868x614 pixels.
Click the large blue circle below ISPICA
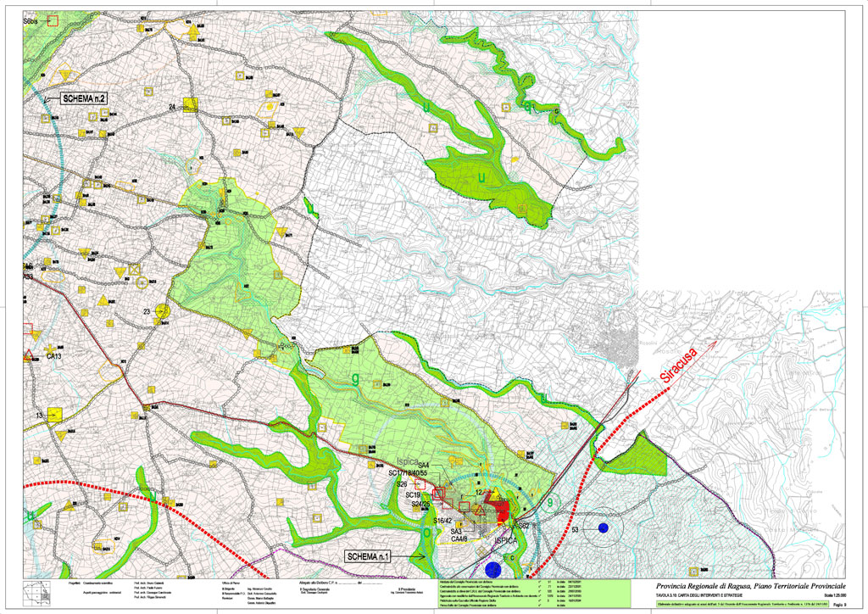(x=492, y=570)
